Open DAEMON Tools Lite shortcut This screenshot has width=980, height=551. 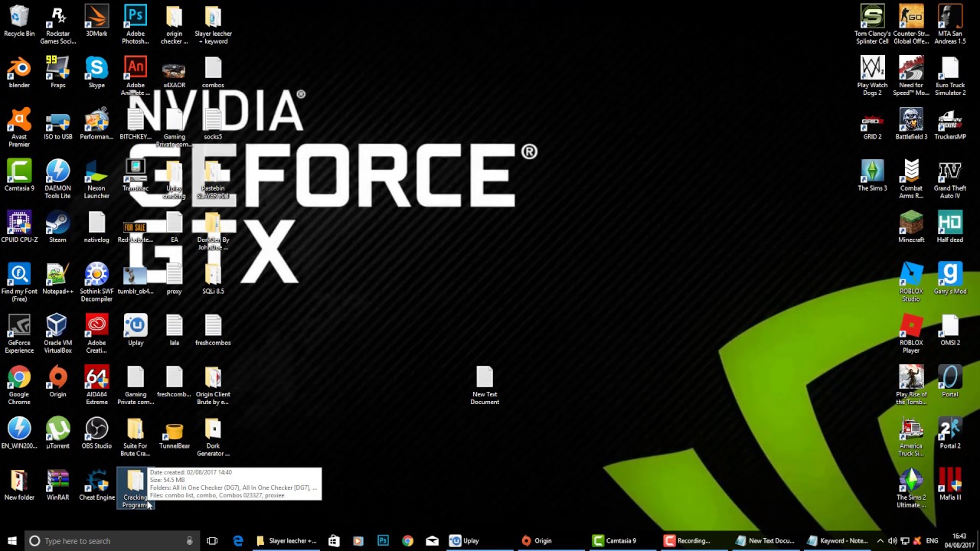tap(57, 179)
